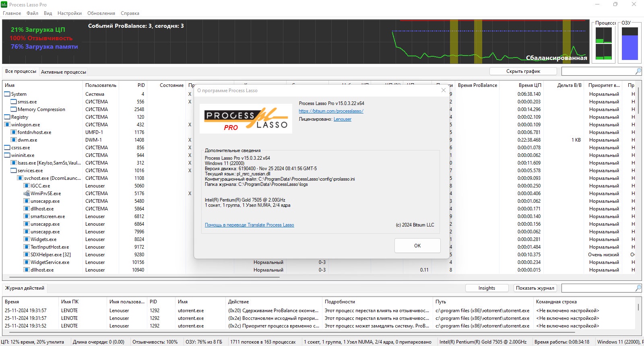
Task: Close the About Process Lasso dialog
Action: [443, 91]
